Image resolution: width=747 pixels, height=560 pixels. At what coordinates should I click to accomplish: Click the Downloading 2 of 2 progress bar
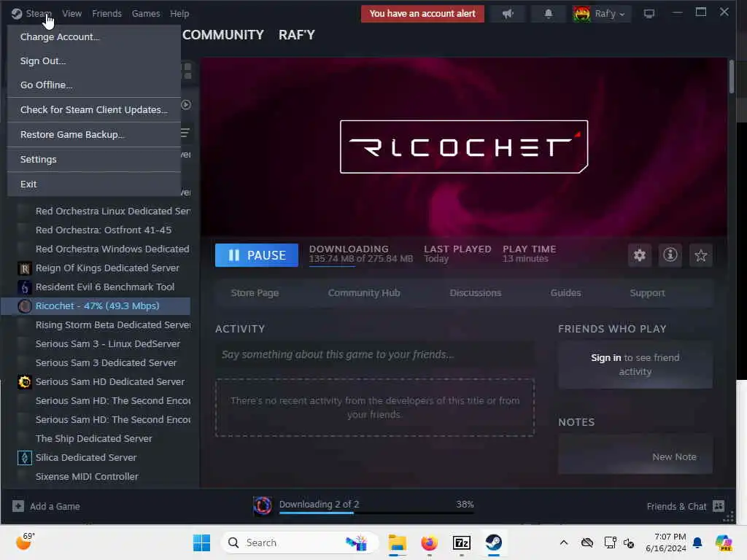coord(376,513)
